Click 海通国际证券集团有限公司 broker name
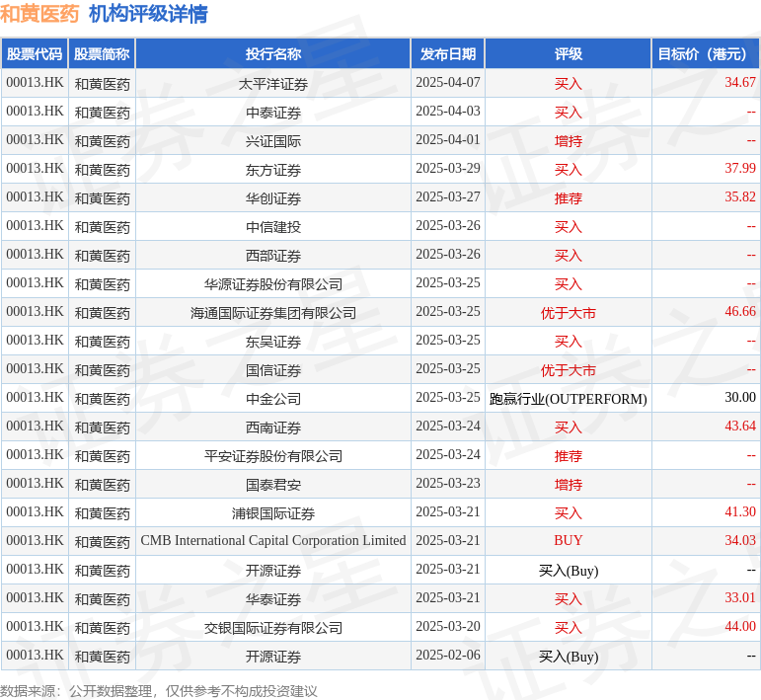The image size is (761, 700). pyautogui.click(x=273, y=313)
